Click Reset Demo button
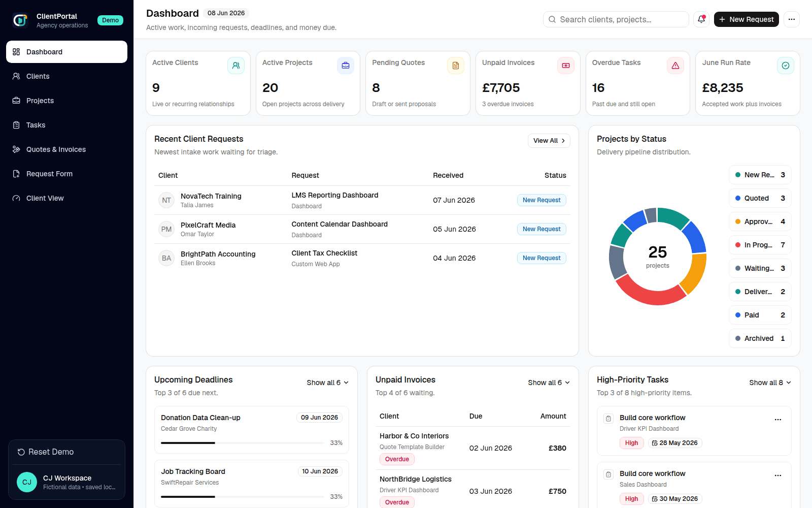The height and width of the screenshot is (508, 812). click(x=66, y=452)
